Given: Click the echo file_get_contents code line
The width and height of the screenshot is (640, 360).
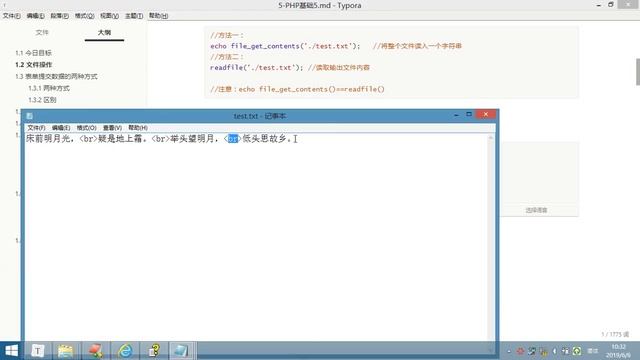Looking at the screenshot, I should pos(336,46).
